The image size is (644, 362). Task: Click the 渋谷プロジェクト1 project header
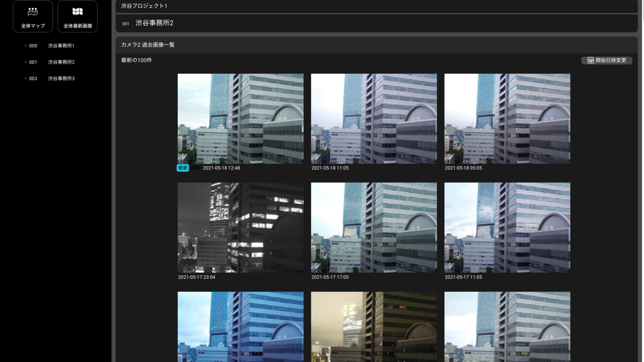pyautogui.click(x=144, y=6)
